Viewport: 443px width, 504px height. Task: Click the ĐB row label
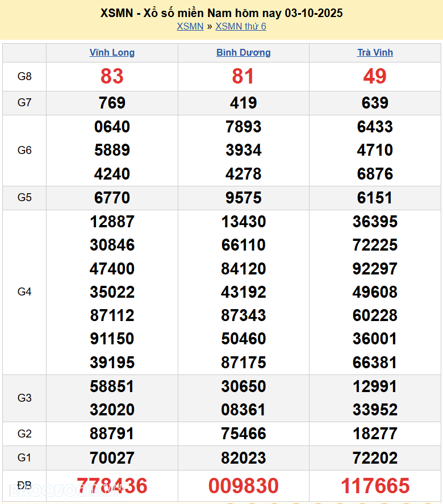pyautogui.click(x=24, y=486)
